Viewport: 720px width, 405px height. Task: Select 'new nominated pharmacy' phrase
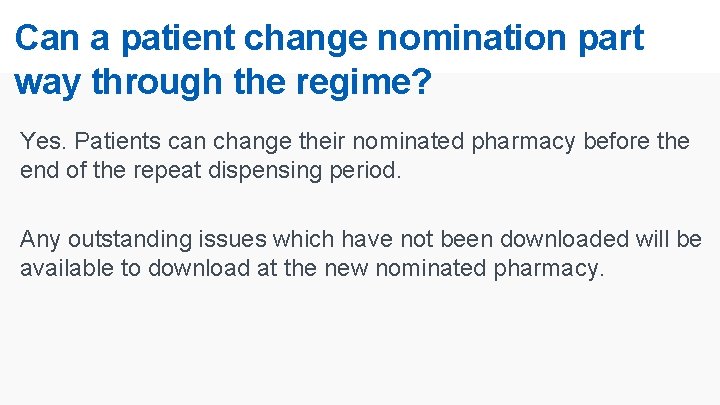pyautogui.click(x=462, y=269)
